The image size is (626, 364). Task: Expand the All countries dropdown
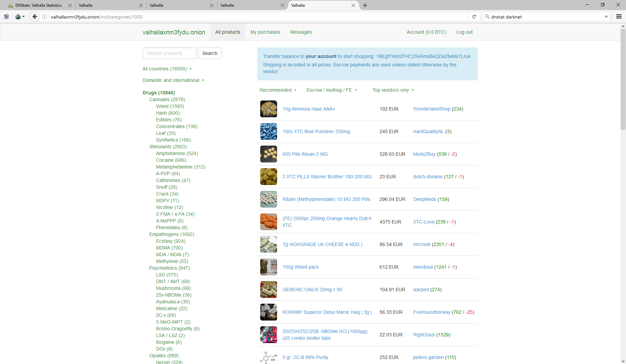pos(167,69)
